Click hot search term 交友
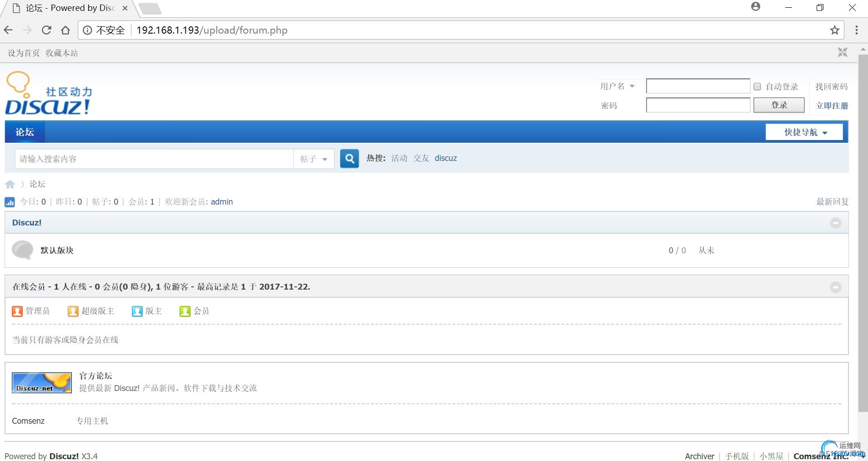868x461 pixels. coord(421,158)
